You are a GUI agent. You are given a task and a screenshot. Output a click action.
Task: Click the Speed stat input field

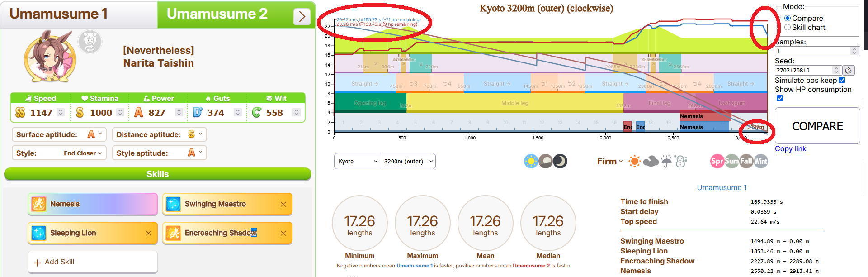point(41,113)
